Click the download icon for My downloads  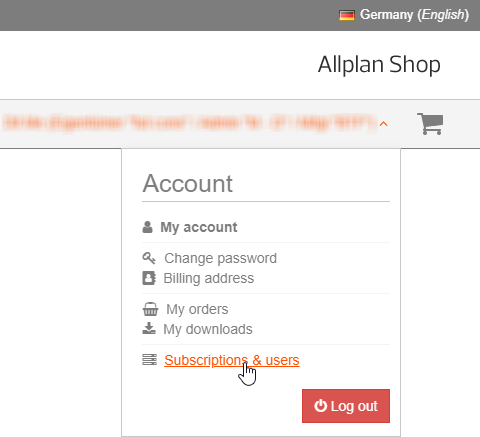click(x=149, y=328)
